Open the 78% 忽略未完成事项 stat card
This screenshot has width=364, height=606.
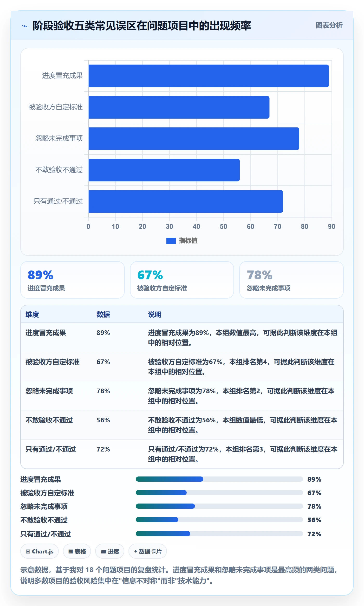pyautogui.click(x=291, y=280)
